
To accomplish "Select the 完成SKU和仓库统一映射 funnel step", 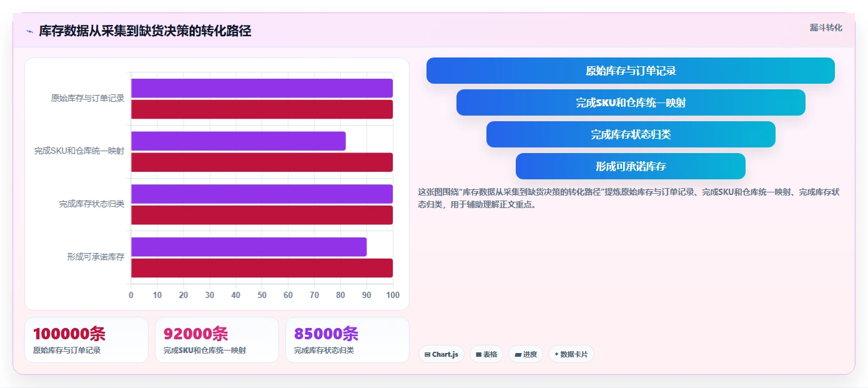I will pyautogui.click(x=631, y=102).
